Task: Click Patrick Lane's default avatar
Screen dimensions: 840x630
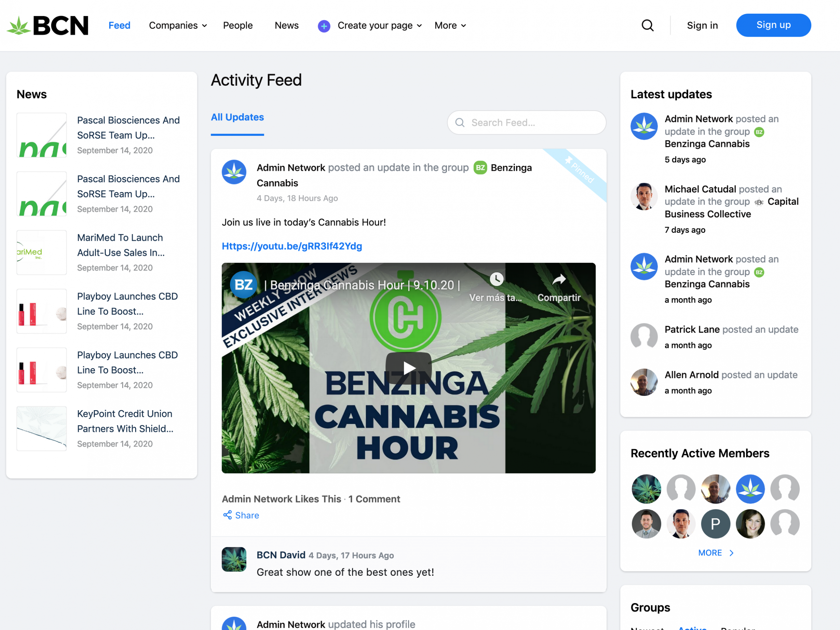Action: [x=644, y=337]
